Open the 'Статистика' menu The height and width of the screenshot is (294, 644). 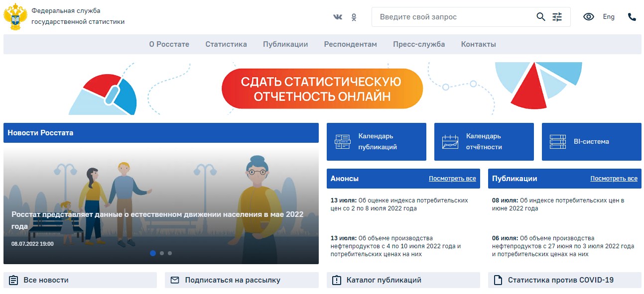click(x=226, y=44)
